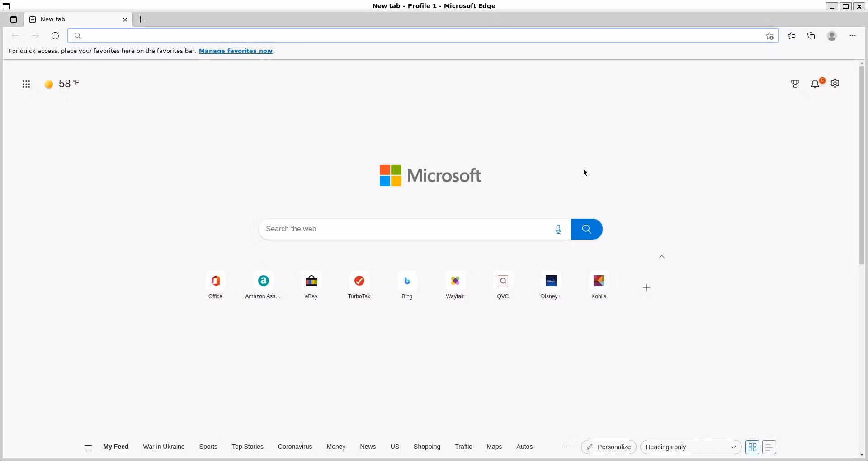Select the Maps tab
Image resolution: width=868 pixels, height=461 pixels.
(x=494, y=447)
